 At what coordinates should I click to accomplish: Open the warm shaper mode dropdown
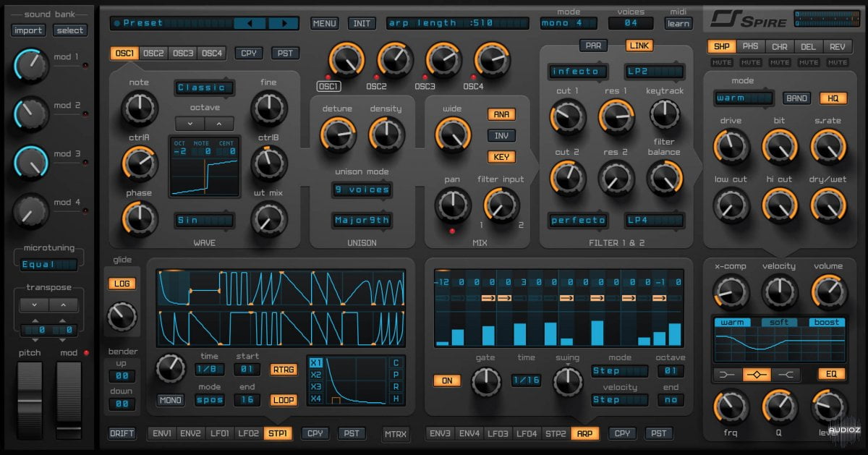pyautogui.click(x=744, y=98)
